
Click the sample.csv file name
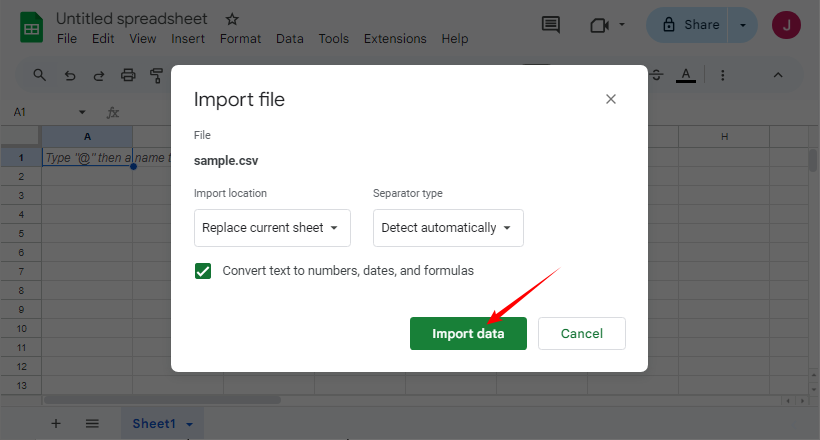226,161
